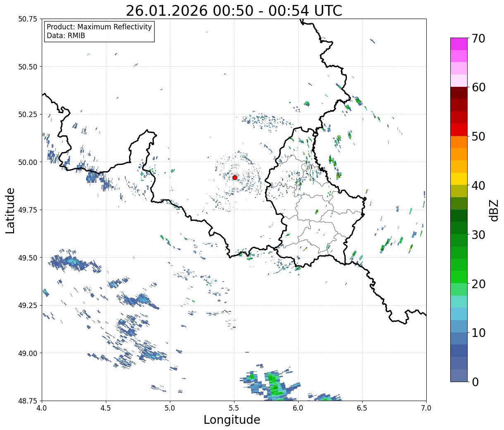Click the latitude tick label 49.50

28,258
